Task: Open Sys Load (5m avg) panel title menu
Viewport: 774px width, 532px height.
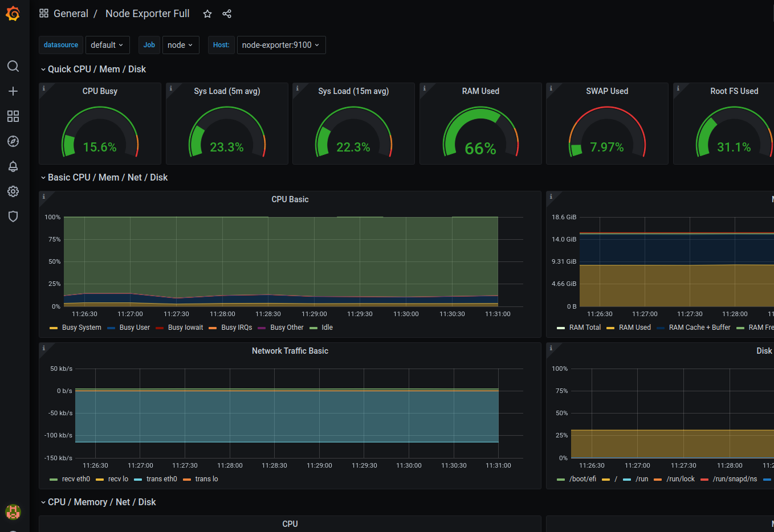Action: pos(227,91)
